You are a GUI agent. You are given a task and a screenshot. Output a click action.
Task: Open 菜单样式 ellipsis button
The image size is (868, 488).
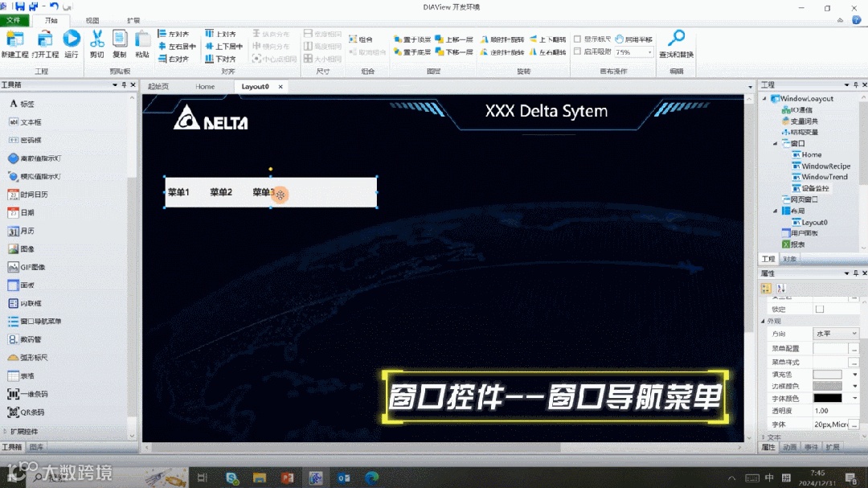click(854, 363)
